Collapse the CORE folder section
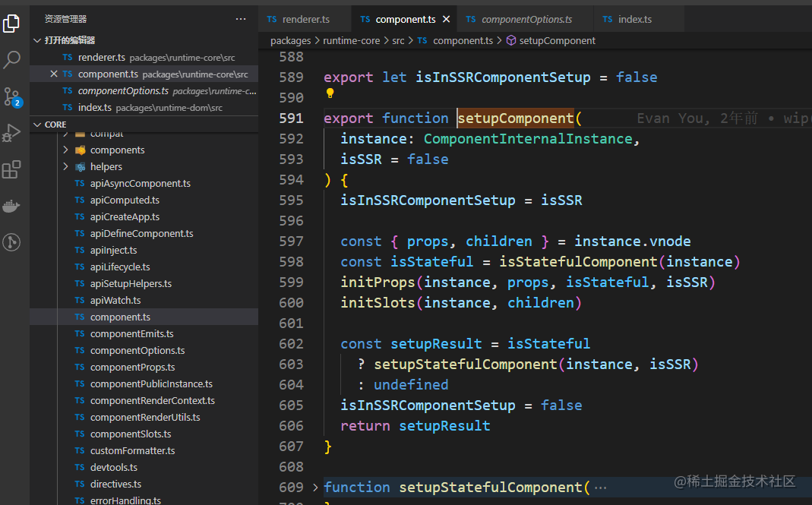The image size is (812, 505). point(37,125)
